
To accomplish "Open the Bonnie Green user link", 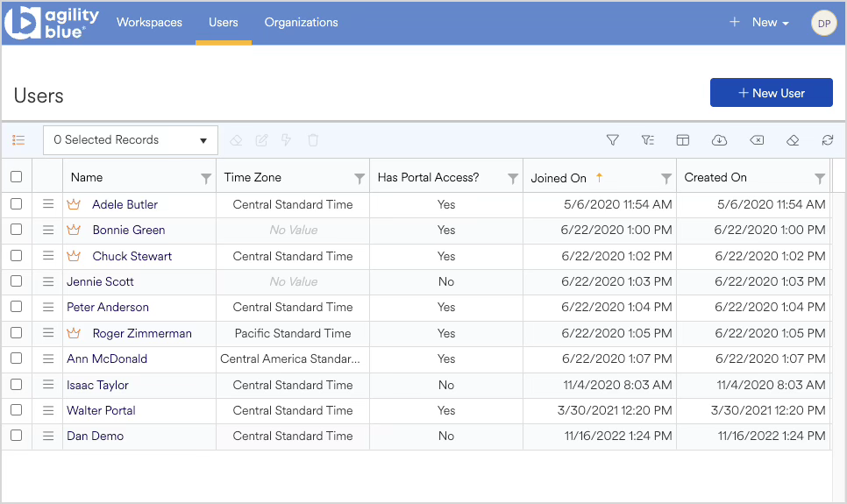I will pos(129,230).
